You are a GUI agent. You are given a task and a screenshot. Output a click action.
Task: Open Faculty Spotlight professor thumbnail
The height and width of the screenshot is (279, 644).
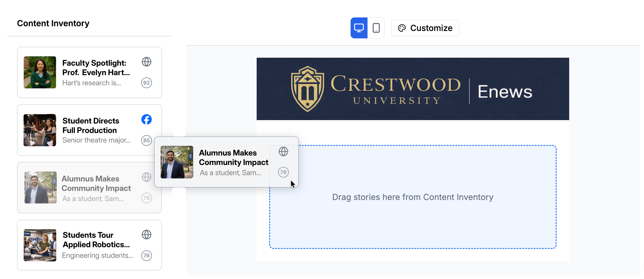(40, 72)
